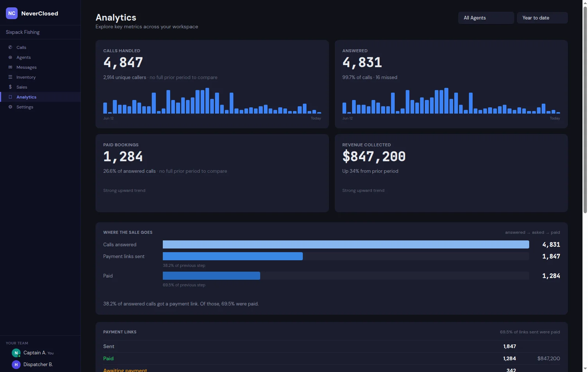The width and height of the screenshot is (588, 372).
Task: Click '38.2% of previous step' label
Action: [x=184, y=265]
